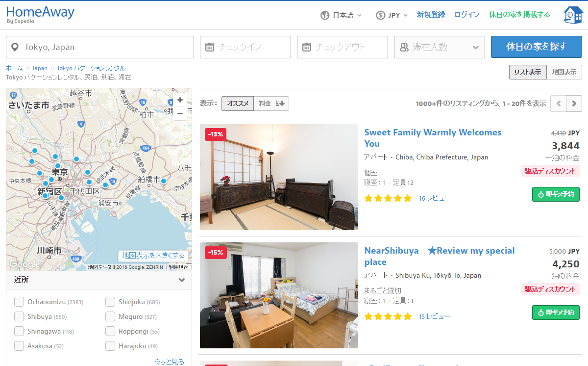
Task: Toggle the Shinjuku checkbox
Action: point(110,302)
